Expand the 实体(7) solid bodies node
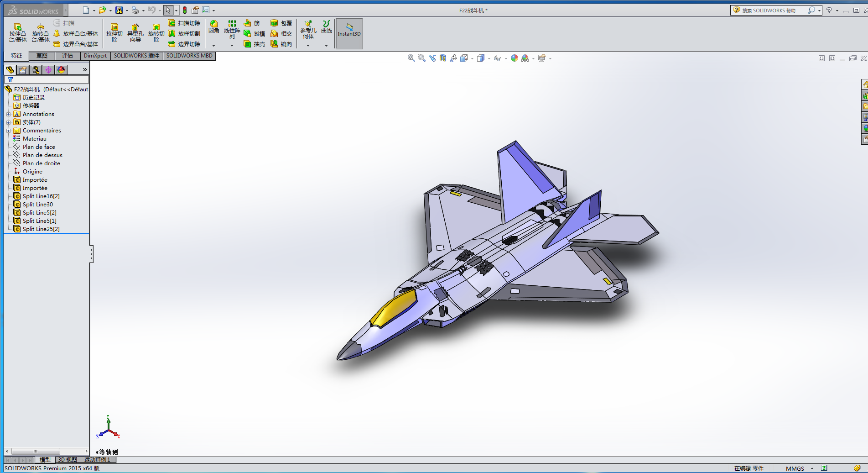This screenshot has height=473, width=868. [x=8, y=122]
